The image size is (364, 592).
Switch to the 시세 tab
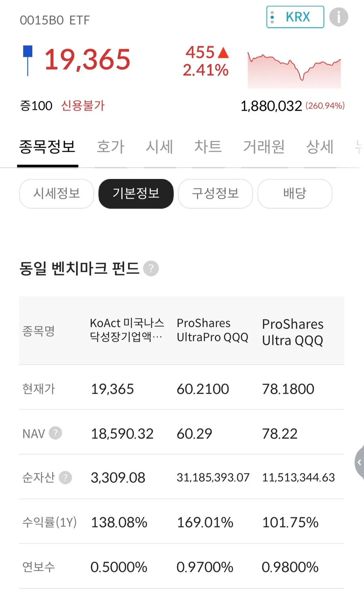pos(159,147)
